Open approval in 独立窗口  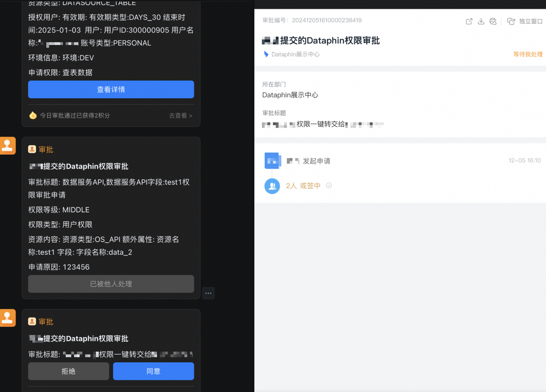point(525,21)
